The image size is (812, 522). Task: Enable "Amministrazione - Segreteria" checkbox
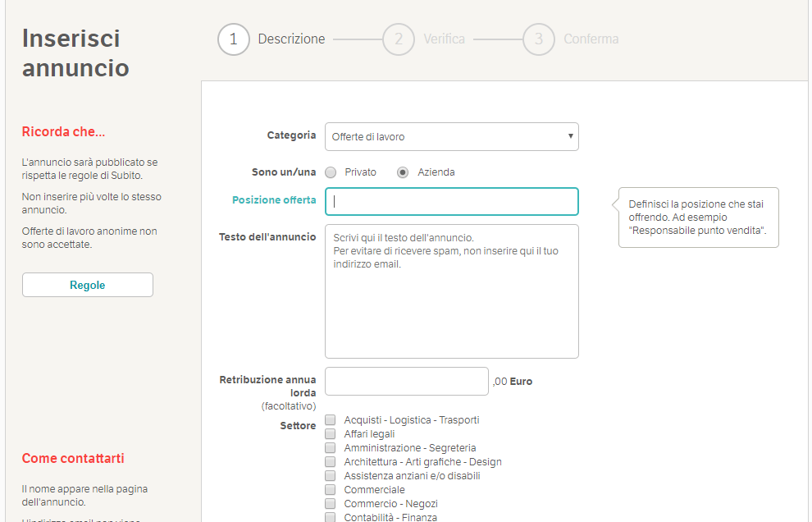[331, 447]
